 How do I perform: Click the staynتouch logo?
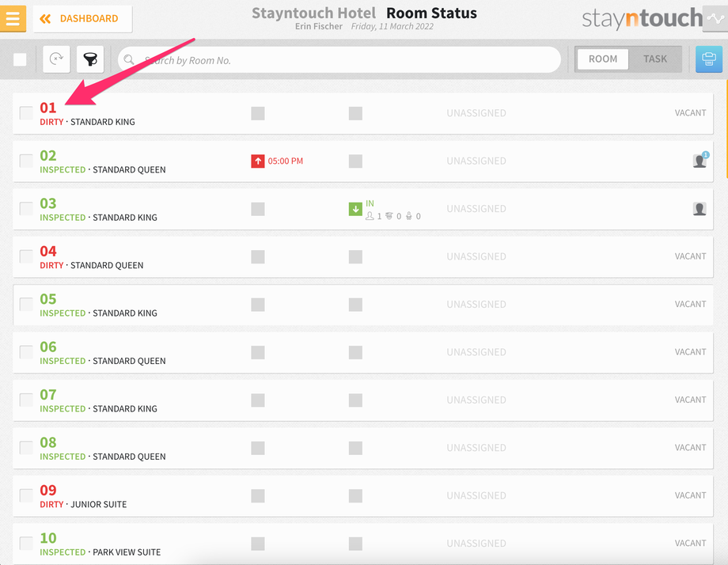642,18
